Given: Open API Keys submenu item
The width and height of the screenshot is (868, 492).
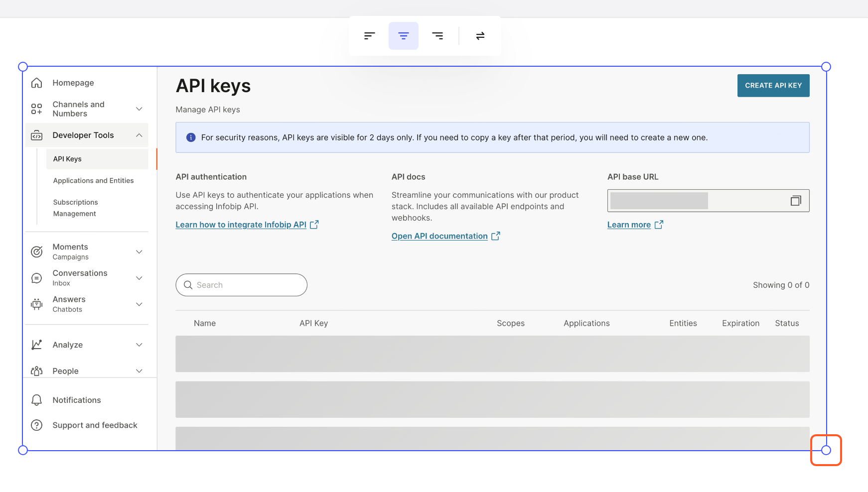Looking at the screenshot, I should (x=97, y=159).
